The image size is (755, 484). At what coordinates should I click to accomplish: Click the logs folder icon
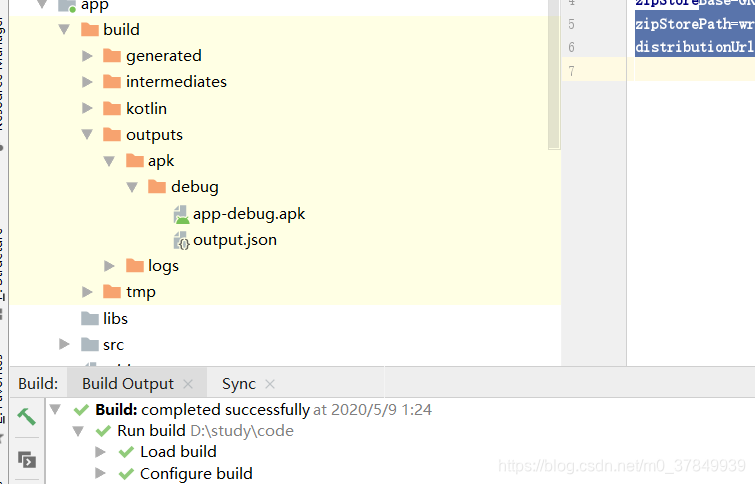(x=135, y=265)
